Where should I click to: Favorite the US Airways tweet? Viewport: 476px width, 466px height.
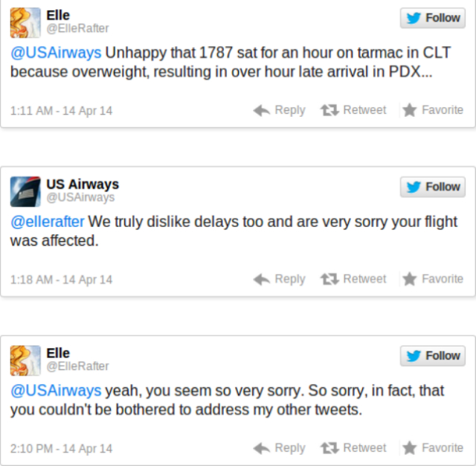433,279
